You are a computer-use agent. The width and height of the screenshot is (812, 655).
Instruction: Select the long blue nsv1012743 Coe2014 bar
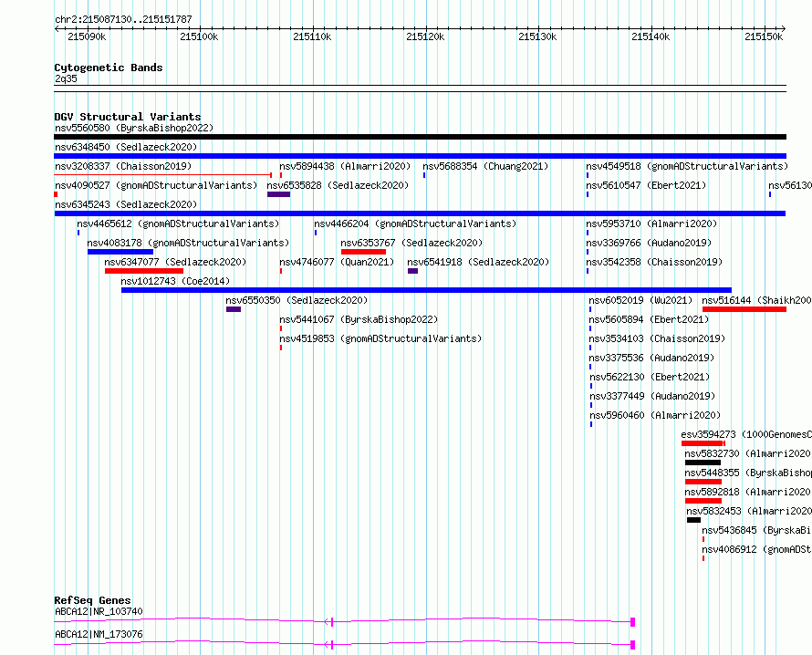click(x=426, y=290)
